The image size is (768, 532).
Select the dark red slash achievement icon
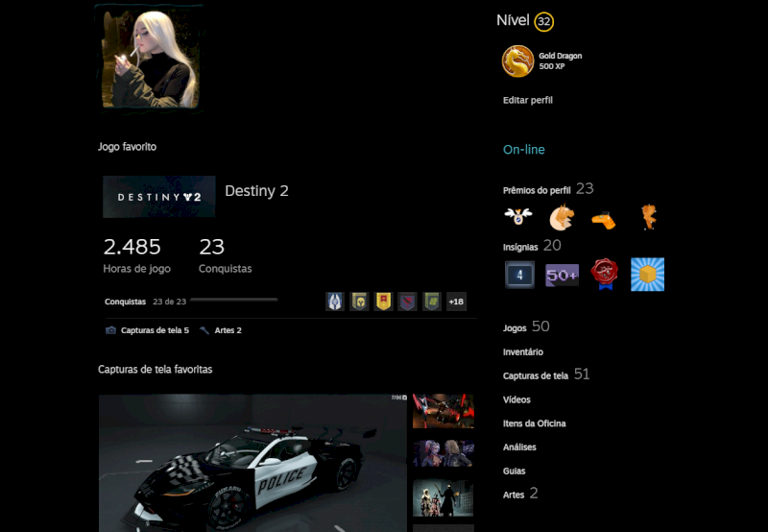point(407,302)
